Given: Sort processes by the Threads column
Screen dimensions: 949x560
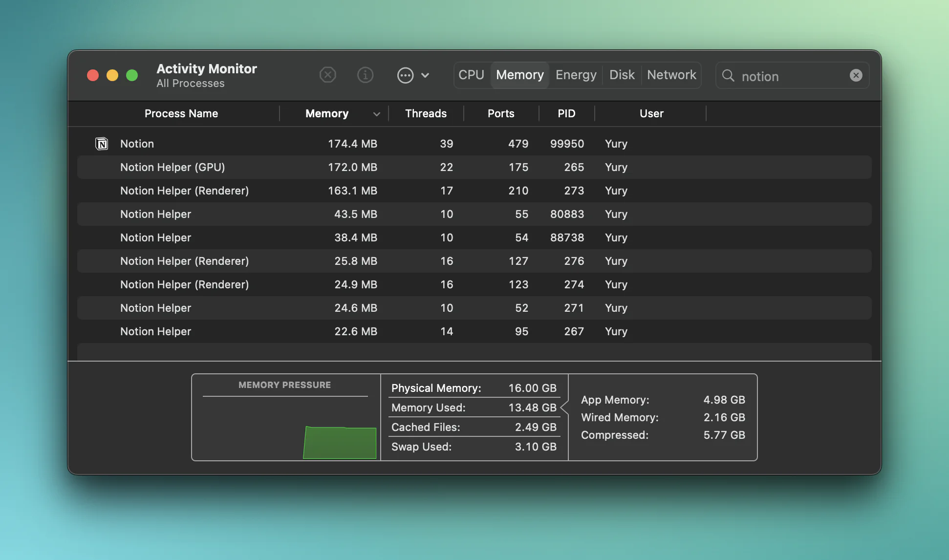Looking at the screenshot, I should (426, 113).
